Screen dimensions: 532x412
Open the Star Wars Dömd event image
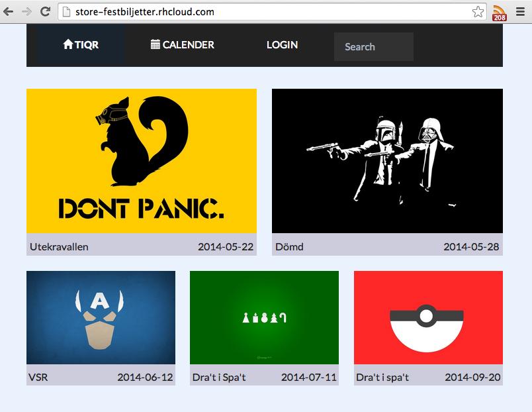(387, 161)
